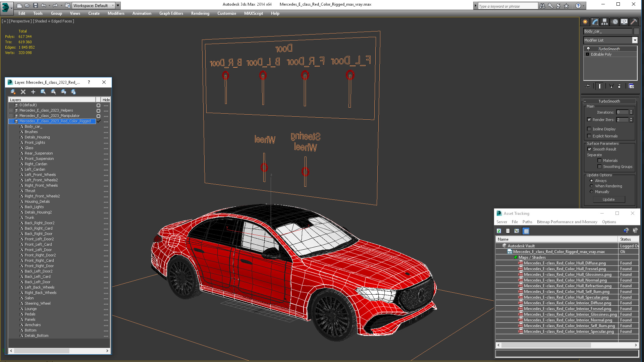The width and height of the screenshot is (644, 362).
Task: Open the Graph Editors menu
Action: (x=171, y=13)
